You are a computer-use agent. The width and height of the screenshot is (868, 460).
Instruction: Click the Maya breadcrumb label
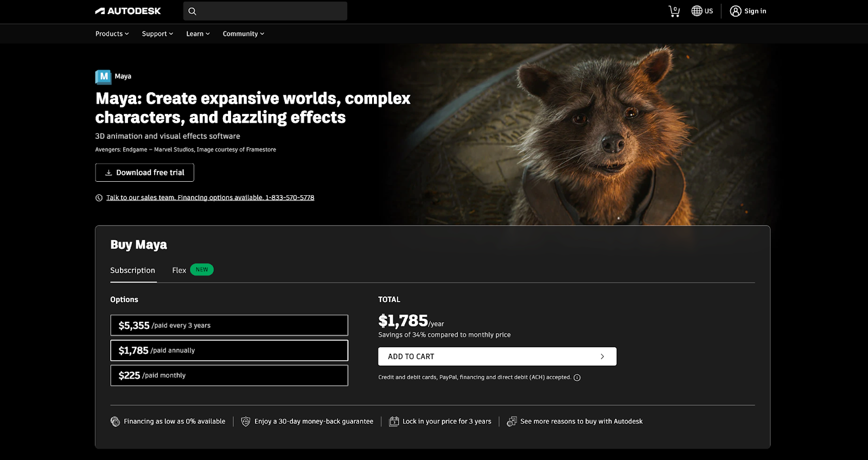[x=123, y=76]
